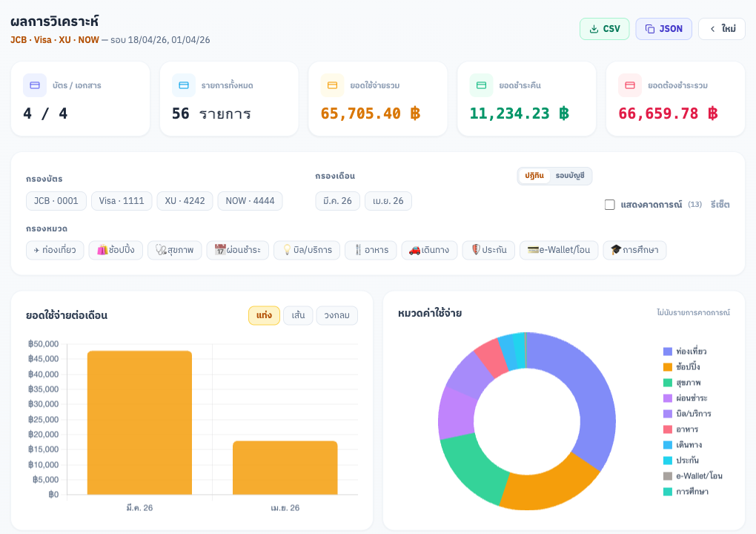Filter by card XU · 4242
The height and width of the screenshot is (534, 756).
click(x=185, y=201)
